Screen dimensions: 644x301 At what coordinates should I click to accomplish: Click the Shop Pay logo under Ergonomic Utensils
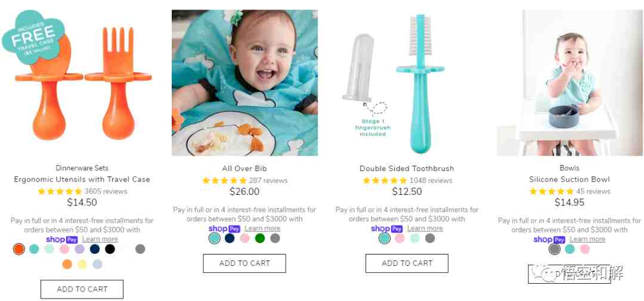(x=61, y=240)
